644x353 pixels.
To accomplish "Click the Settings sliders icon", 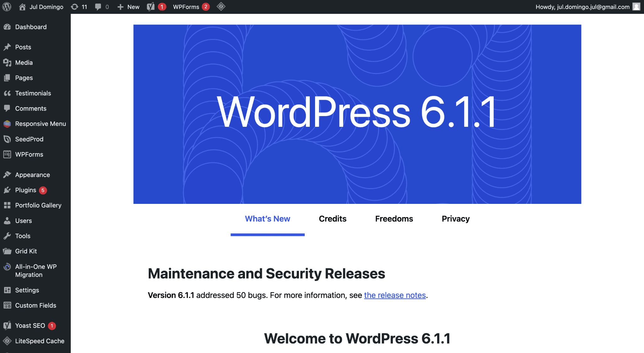I will [7, 290].
